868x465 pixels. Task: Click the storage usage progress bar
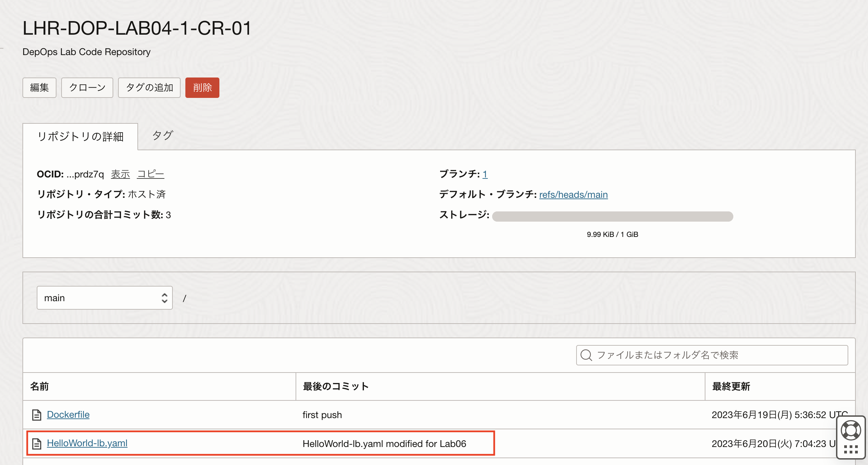(x=612, y=217)
